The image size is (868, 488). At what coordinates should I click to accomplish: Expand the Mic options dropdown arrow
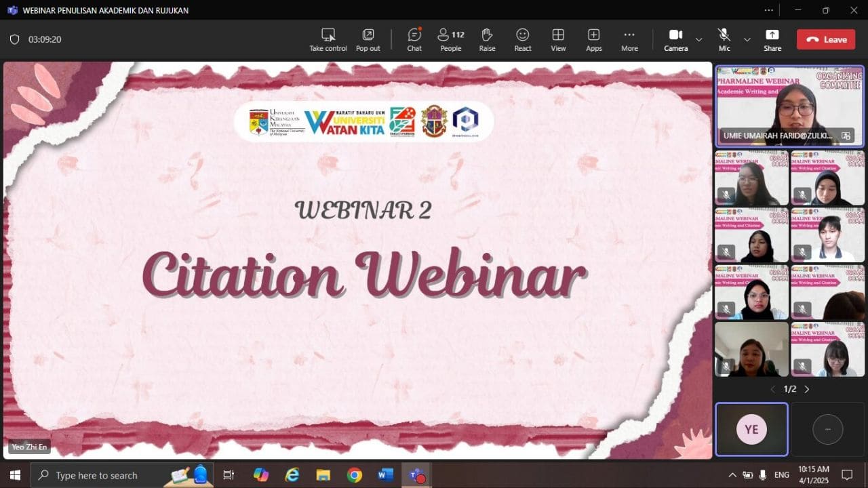pos(747,39)
